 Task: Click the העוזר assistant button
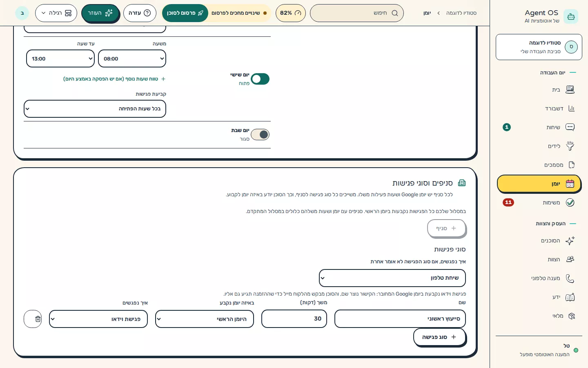pyautogui.click(x=100, y=13)
